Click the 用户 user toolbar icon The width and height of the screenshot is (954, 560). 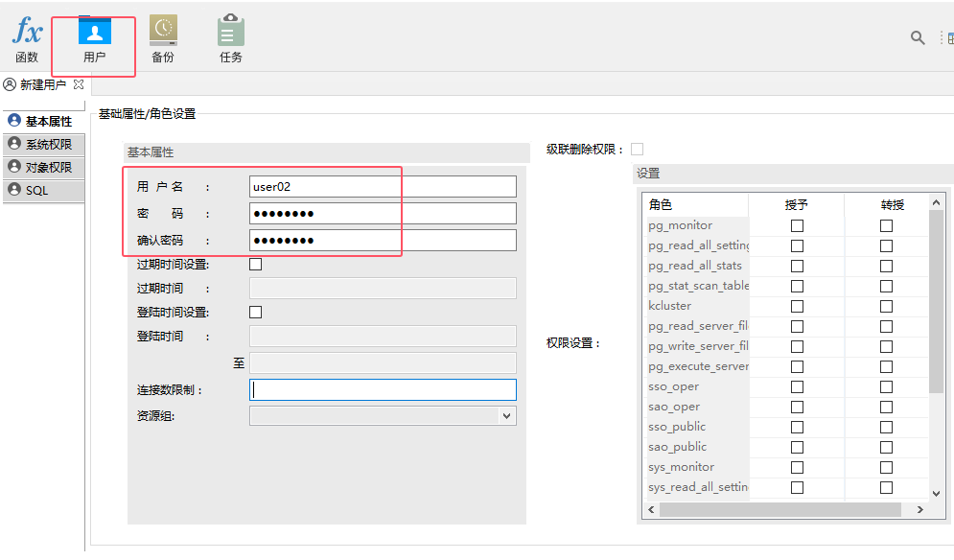pos(94,39)
